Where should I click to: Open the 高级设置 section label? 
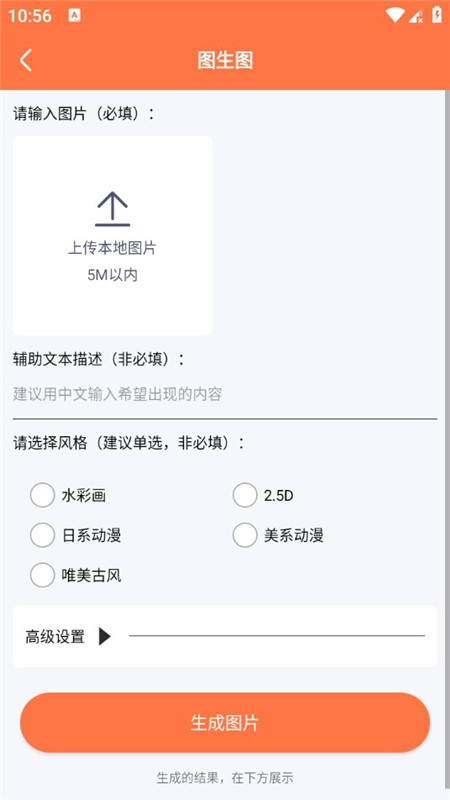pyautogui.click(x=55, y=637)
